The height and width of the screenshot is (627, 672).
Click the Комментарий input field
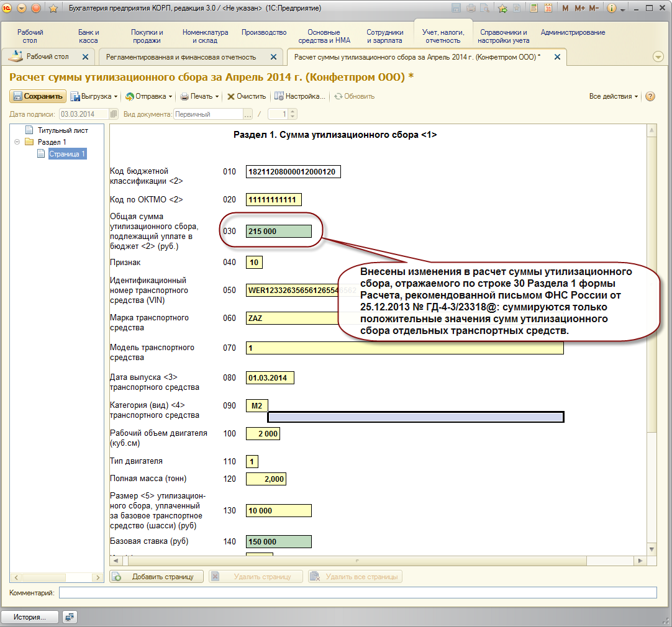click(358, 593)
